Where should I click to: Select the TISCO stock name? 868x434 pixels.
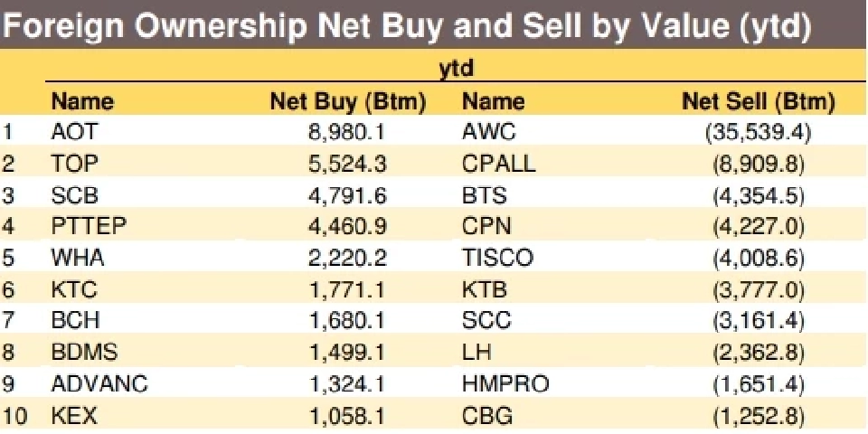click(x=496, y=259)
